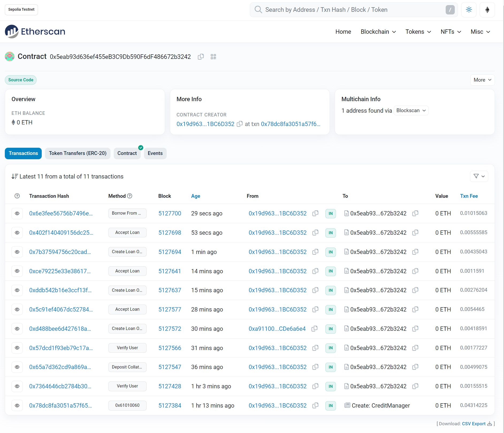Preview transaction 0x6e3fee56756b7496e via eye icon
This screenshot has width=504, height=433.
pos(17,213)
